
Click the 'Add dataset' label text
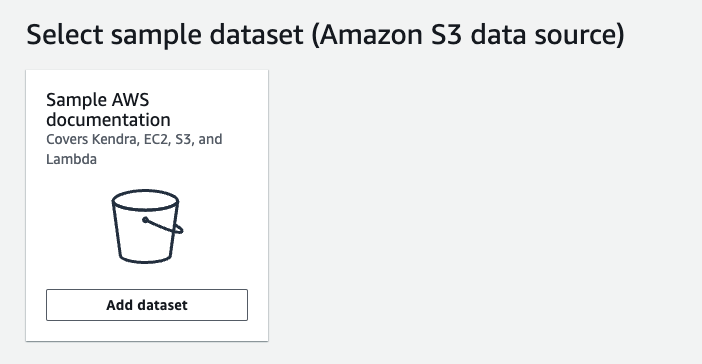(x=147, y=305)
